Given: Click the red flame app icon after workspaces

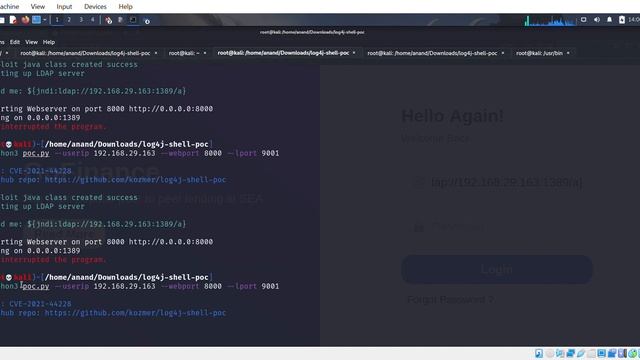Looking at the screenshot, I should [x=109, y=20].
